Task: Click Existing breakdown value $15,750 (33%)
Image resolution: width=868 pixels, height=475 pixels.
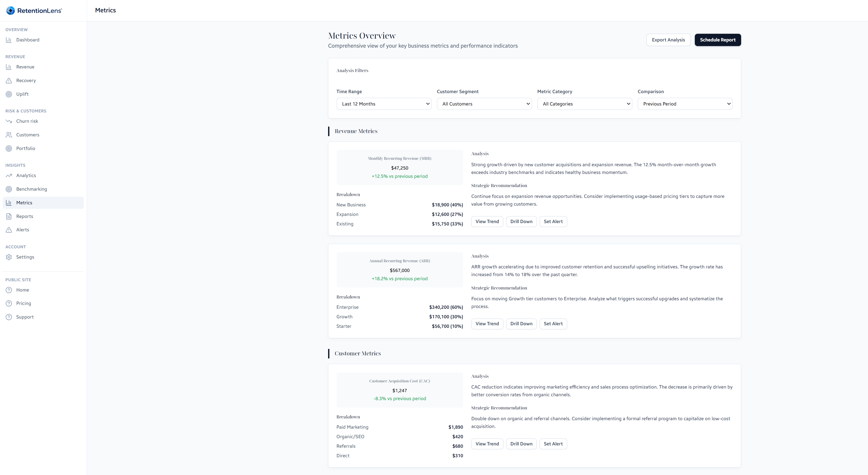Action: [x=447, y=224]
